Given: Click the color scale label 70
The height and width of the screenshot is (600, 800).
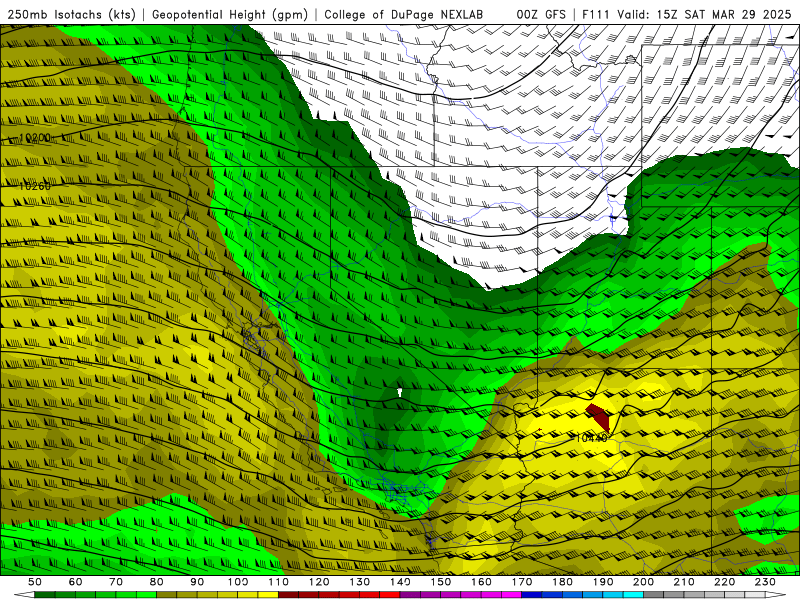Looking at the screenshot, I should pyautogui.click(x=116, y=582).
